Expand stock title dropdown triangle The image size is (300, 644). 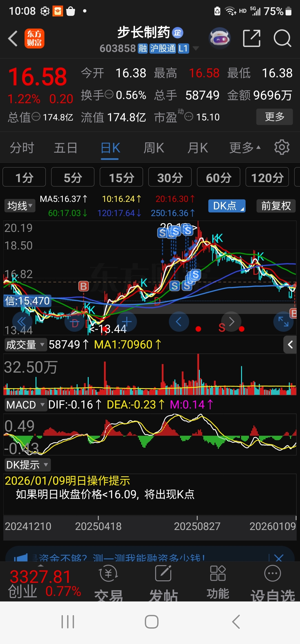click(196, 48)
